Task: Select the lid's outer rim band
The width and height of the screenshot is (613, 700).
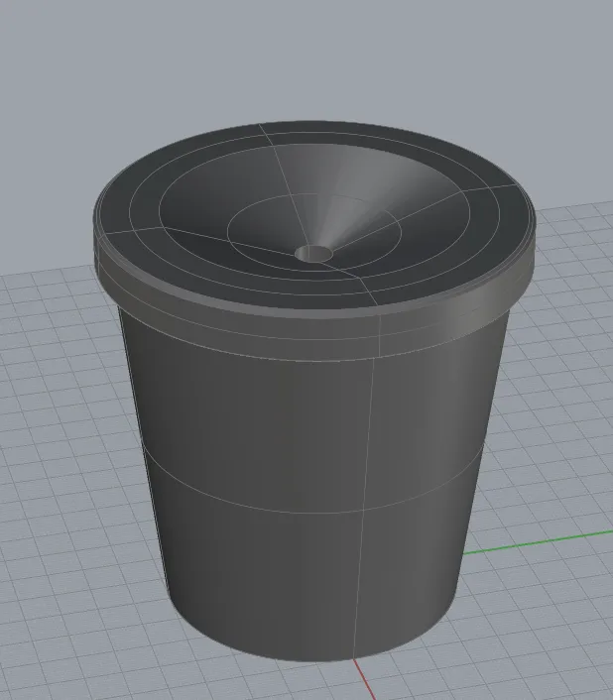Action: [x=314, y=286]
